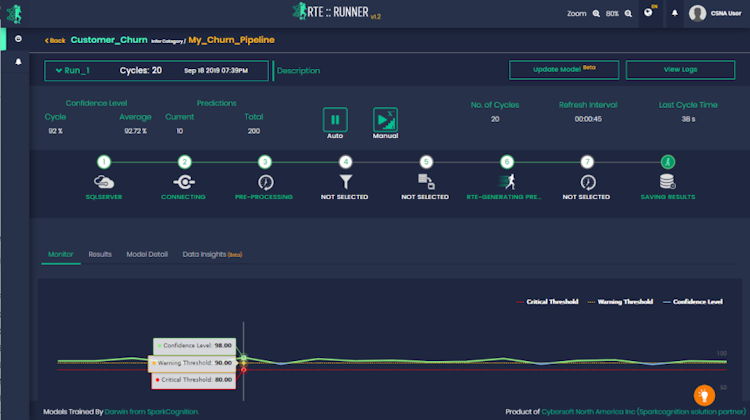Open the orange lightbulb help button

tap(704, 395)
